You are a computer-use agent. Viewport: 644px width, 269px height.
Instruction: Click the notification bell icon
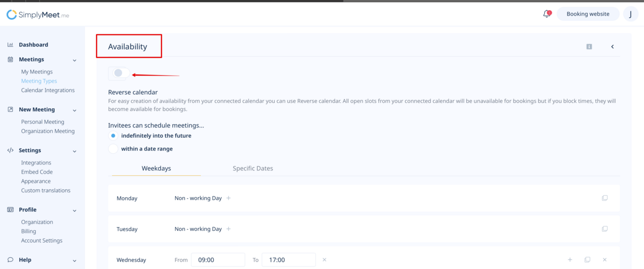coord(546,14)
